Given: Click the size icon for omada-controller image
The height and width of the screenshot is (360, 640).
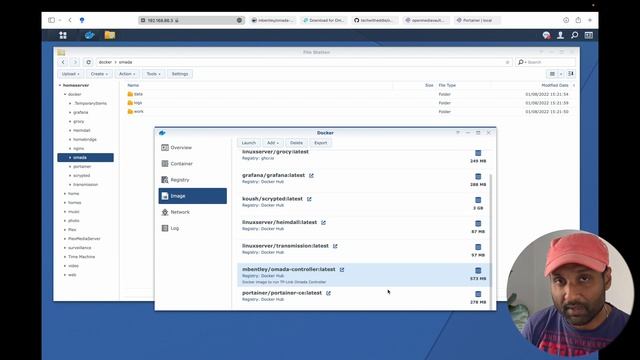Looking at the screenshot, I should 478,271.
